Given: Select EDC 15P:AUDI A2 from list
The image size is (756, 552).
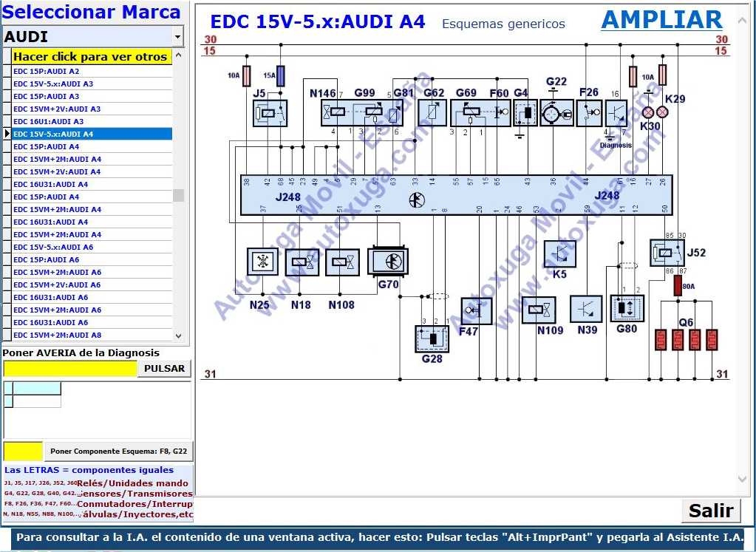Looking at the screenshot, I should click(46, 72).
